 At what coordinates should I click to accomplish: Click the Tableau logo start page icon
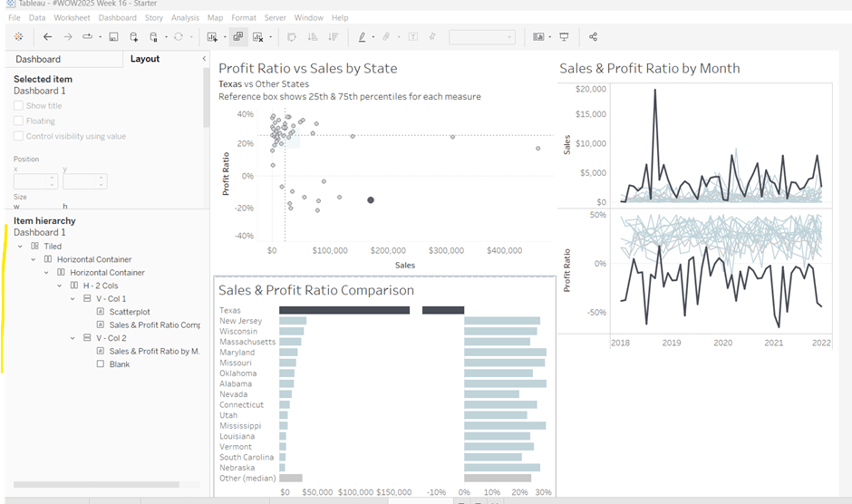[x=18, y=37]
